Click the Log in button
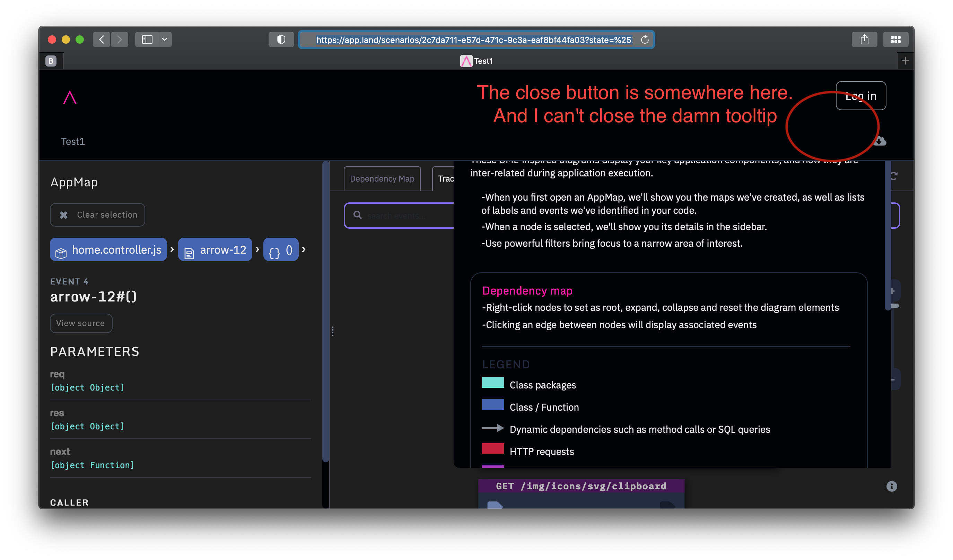953x560 pixels. coord(861,96)
